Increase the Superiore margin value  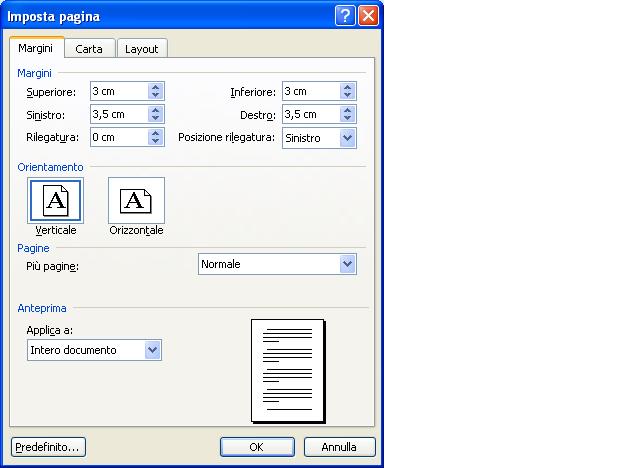[x=156, y=87]
